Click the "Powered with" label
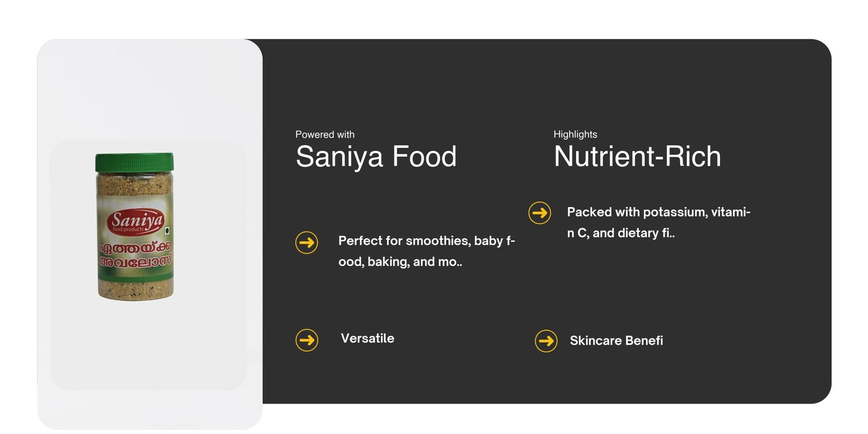Viewport: 868px width, 434px height. (324, 135)
